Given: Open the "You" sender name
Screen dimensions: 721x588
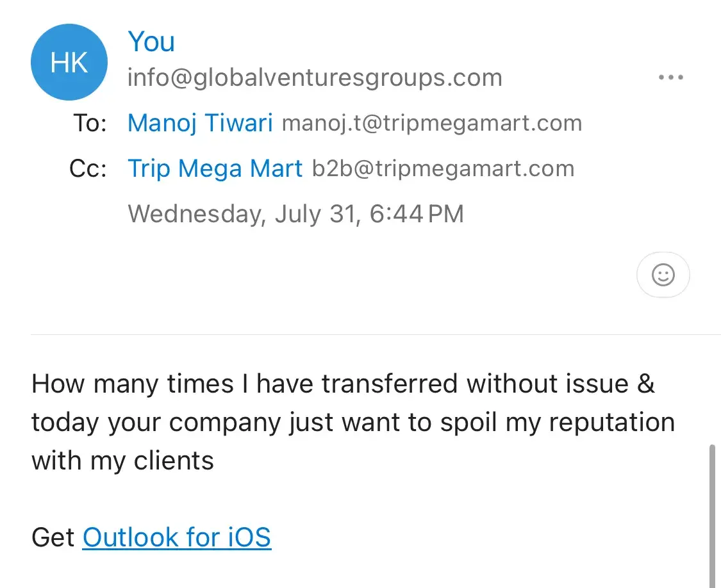Looking at the screenshot, I should pyautogui.click(x=151, y=42).
